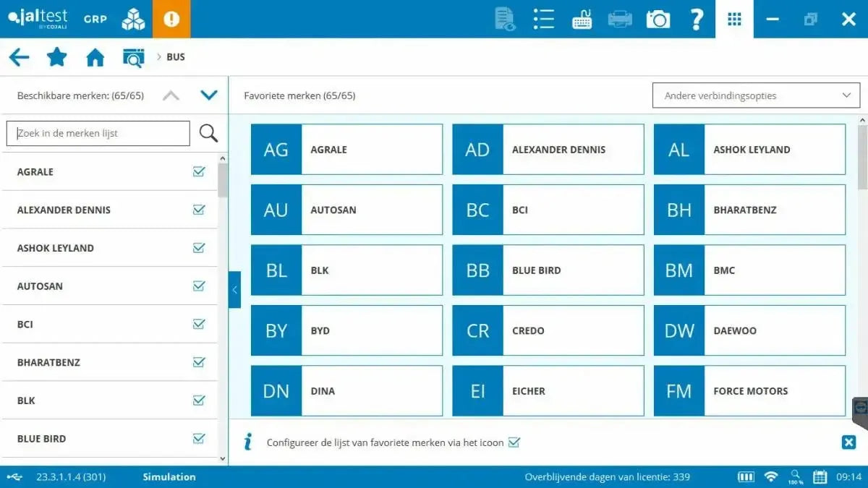Select the BUS breadcrumb item

click(175, 56)
